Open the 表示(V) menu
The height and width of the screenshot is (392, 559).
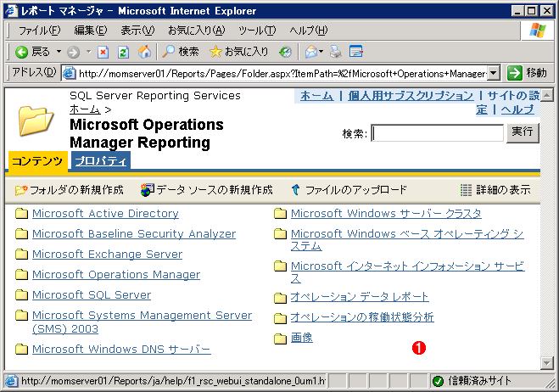(x=137, y=31)
